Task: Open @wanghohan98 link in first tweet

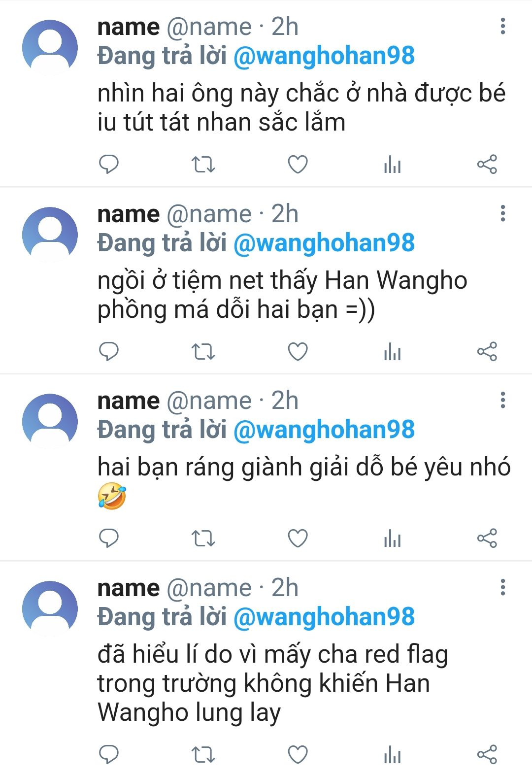Action: coord(324,56)
